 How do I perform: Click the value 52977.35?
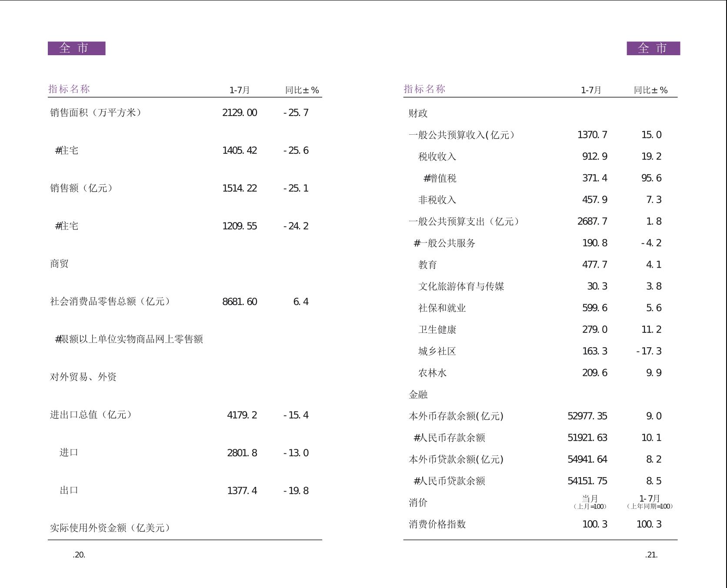click(587, 416)
